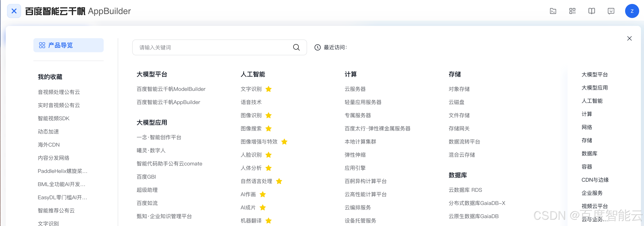Image resolution: width=644 pixels, height=226 pixels.
Task: Toggle favorite star for 人脸识别
Action: coord(268,155)
